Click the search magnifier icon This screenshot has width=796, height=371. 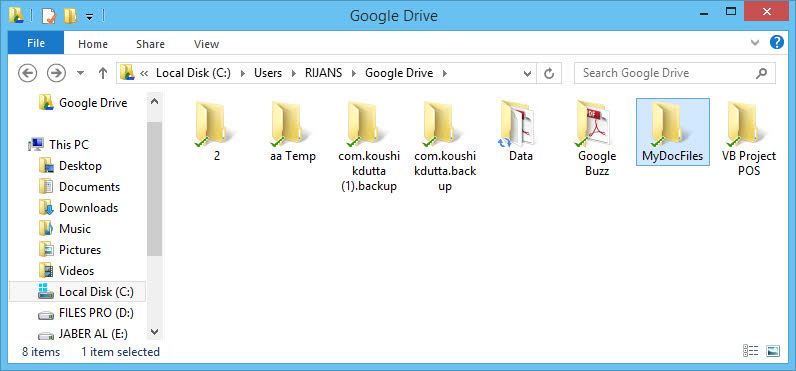pyautogui.click(x=761, y=74)
